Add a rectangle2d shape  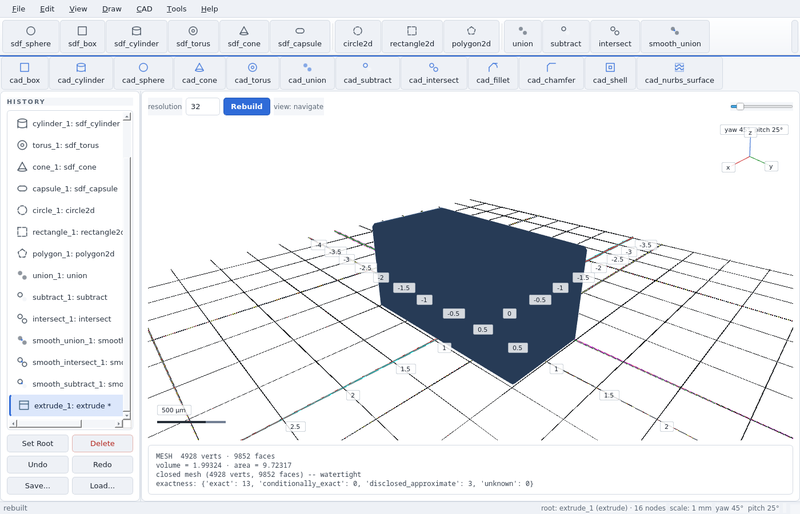click(412, 37)
